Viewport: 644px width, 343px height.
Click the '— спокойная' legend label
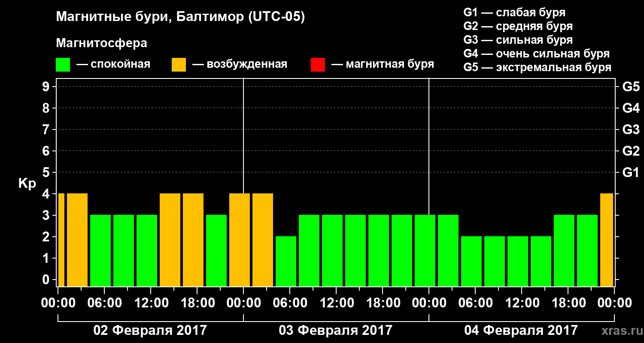point(113,64)
